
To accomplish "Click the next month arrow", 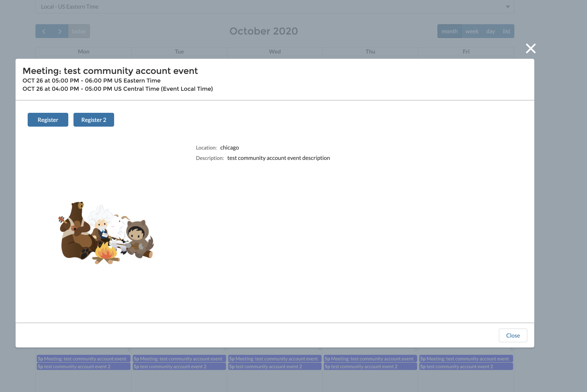I will (60, 31).
